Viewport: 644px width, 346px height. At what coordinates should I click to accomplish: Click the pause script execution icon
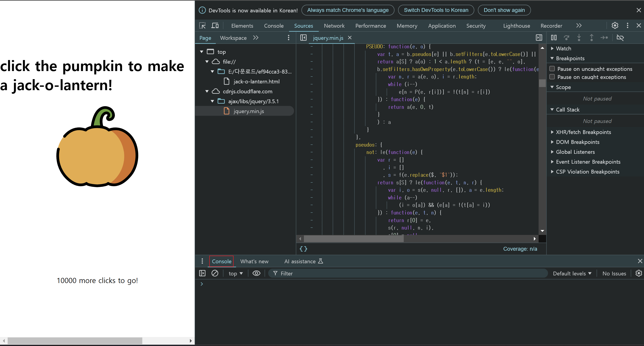pyautogui.click(x=553, y=38)
